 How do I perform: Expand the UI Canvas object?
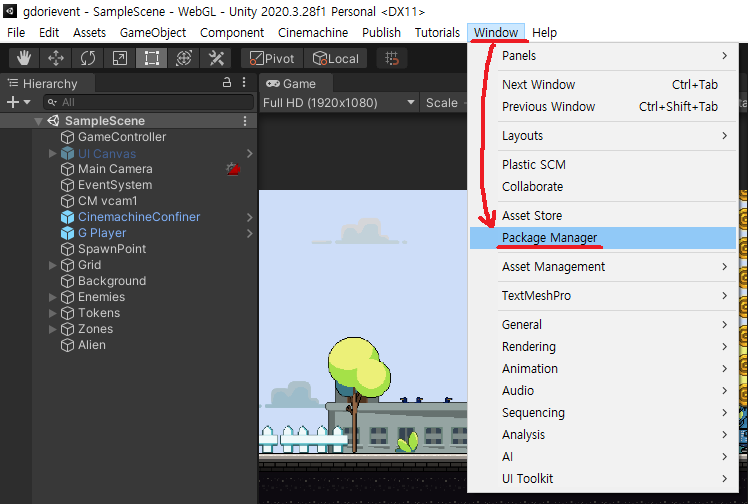point(52,154)
